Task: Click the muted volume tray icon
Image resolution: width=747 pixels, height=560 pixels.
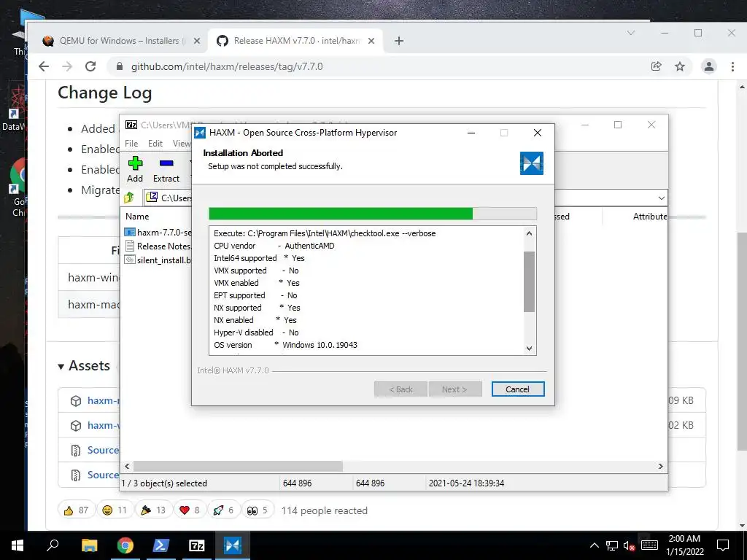Action: [x=629, y=545]
